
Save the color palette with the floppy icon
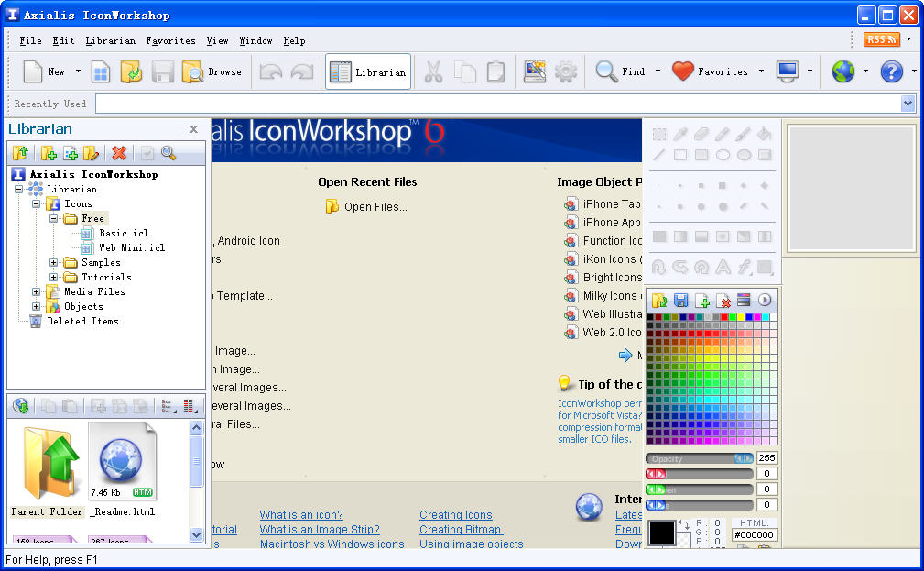click(x=680, y=301)
